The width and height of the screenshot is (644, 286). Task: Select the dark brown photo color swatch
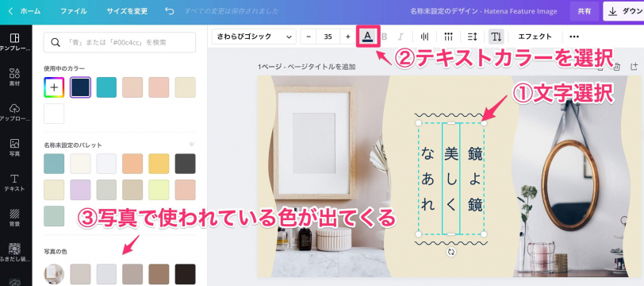(186, 274)
